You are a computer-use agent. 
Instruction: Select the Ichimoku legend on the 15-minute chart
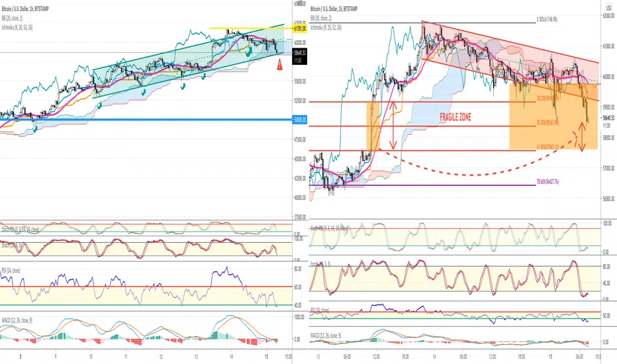[326, 28]
